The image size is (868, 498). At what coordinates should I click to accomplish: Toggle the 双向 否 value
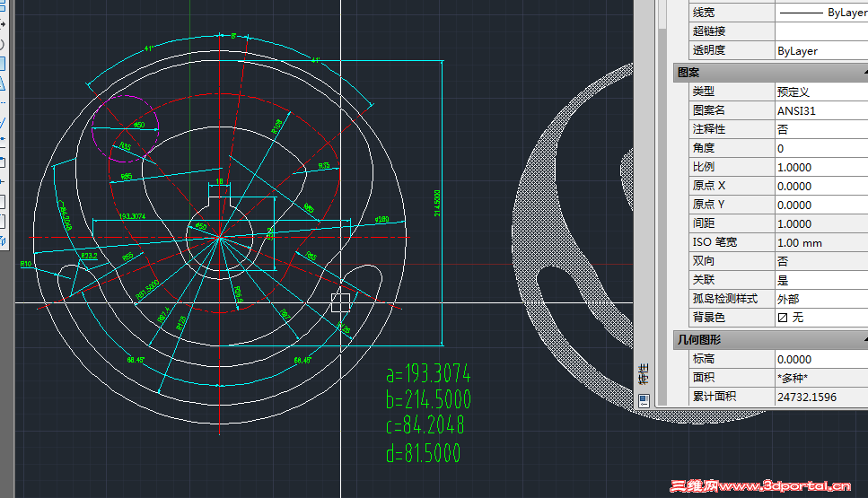[821, 261]
